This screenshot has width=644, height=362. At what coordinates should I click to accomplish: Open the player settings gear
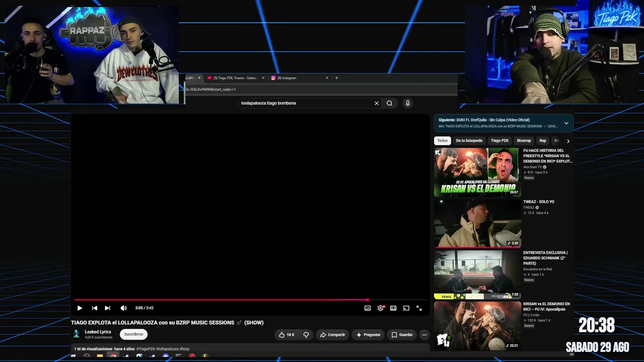click(380, 308)
